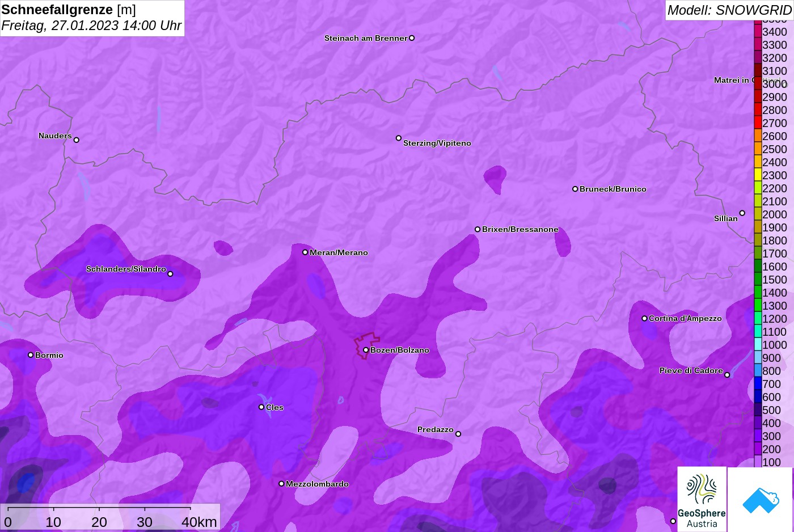
Task: Click the Brixen/Bressanone text label
Action: (520, 229)
